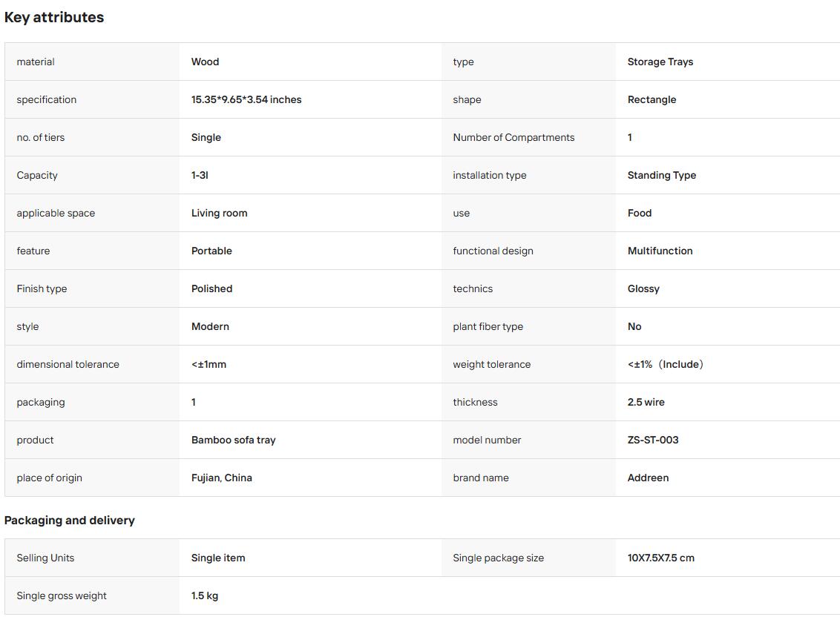Click the Key attributes heading
This screenshot has height=637, width=840.
click(54, 17)
